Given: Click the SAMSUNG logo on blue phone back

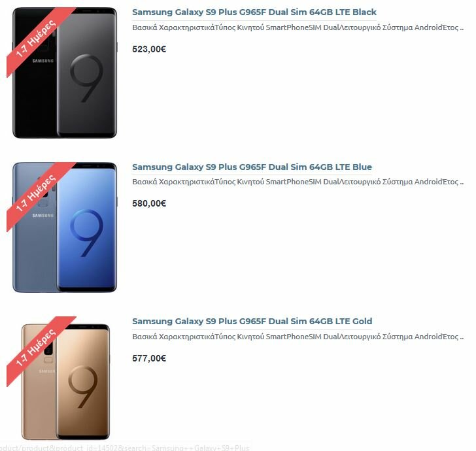Looking at the screenshot, I should pyautogui.click(x=42, y=216).
